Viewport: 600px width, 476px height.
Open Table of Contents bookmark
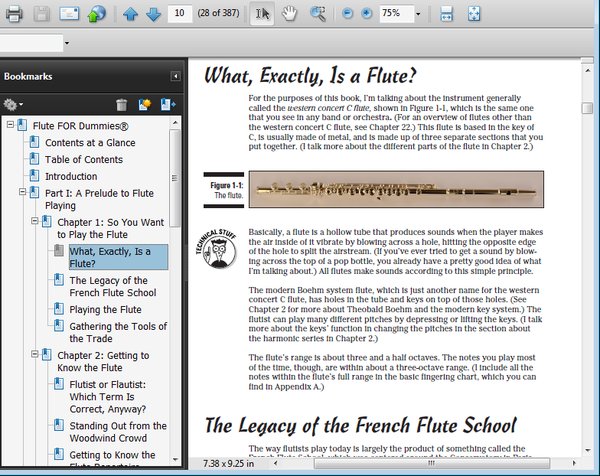(84, 160)
